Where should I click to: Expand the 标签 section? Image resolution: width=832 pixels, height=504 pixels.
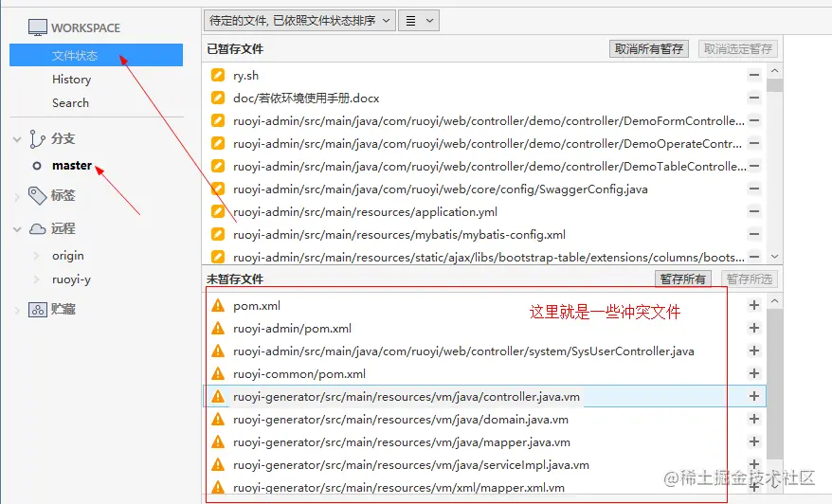pyautogui.click(x=17, y=197)
